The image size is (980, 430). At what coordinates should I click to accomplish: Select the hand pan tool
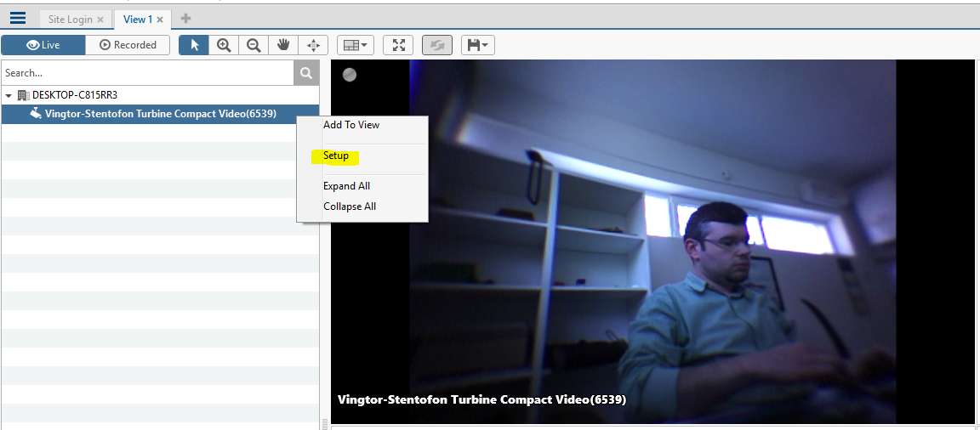[x=283, y=45]
